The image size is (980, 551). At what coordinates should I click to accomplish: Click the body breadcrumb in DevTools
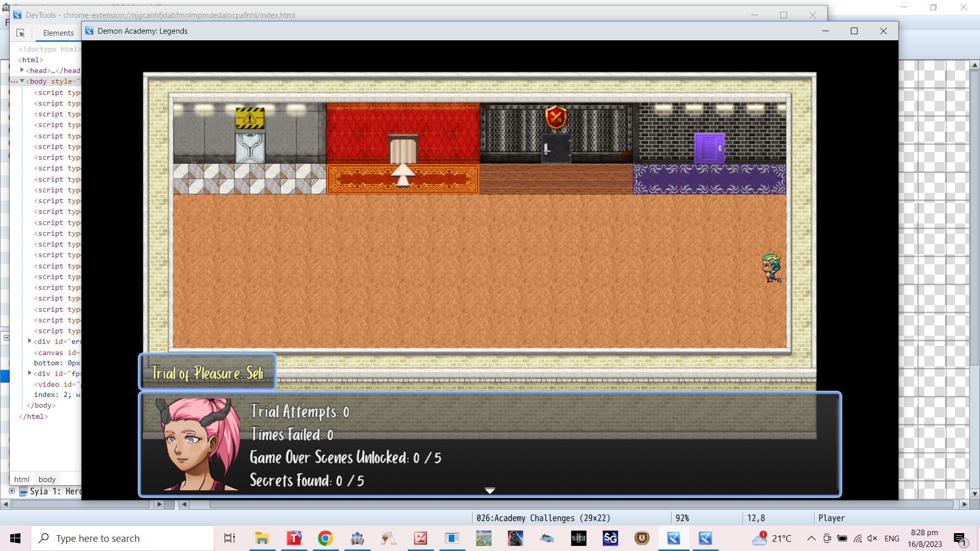(47, 479)
